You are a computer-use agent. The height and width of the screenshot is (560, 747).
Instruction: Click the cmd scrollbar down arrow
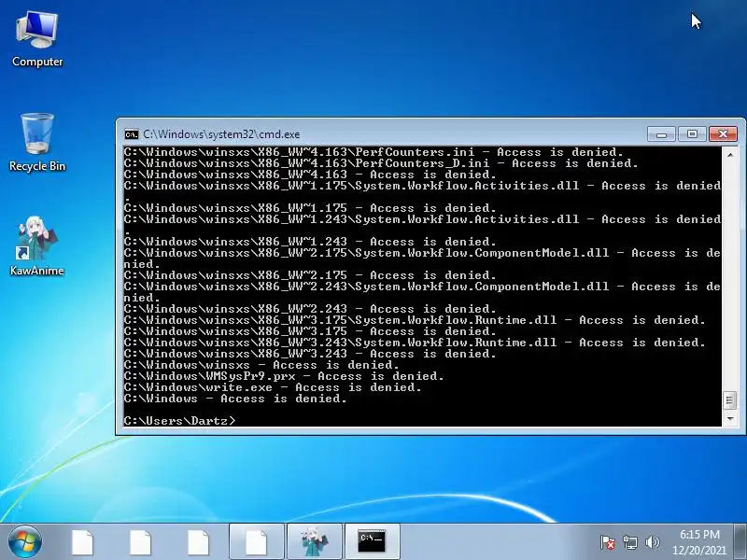coord(730,419)
